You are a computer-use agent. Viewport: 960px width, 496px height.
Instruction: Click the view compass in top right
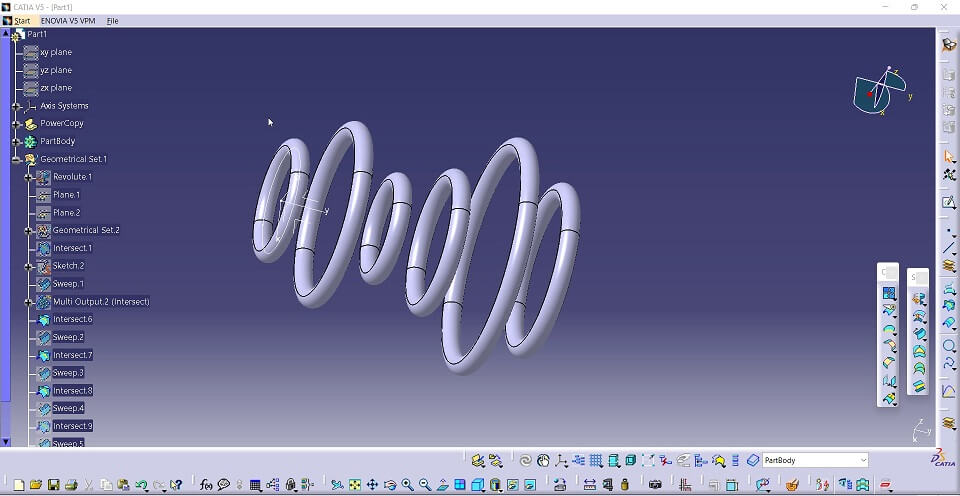click(877, 92)
